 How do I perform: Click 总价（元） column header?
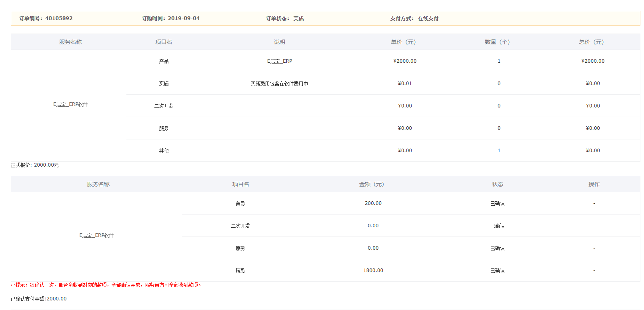591,42
